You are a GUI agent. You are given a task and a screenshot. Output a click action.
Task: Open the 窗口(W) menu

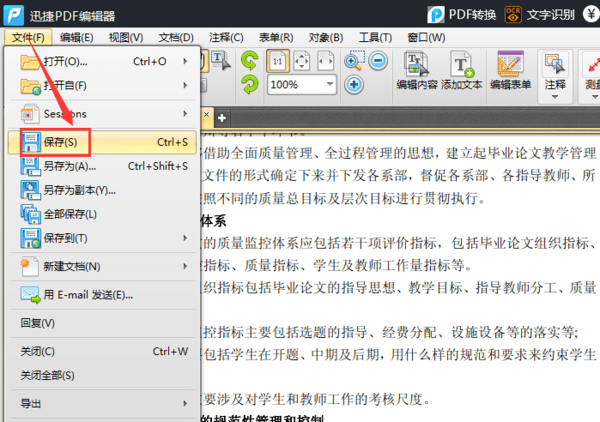coord(426,37)
